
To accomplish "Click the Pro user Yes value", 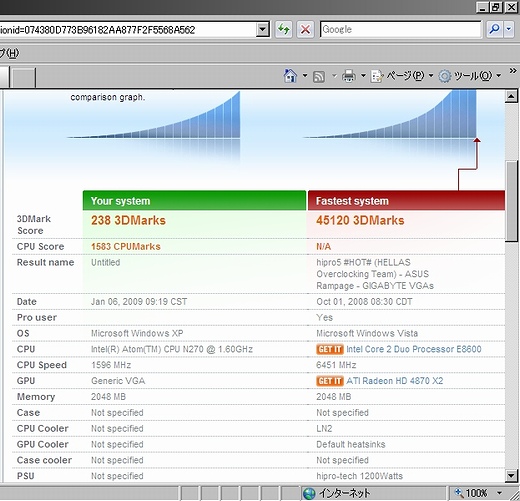I will 324,317.
